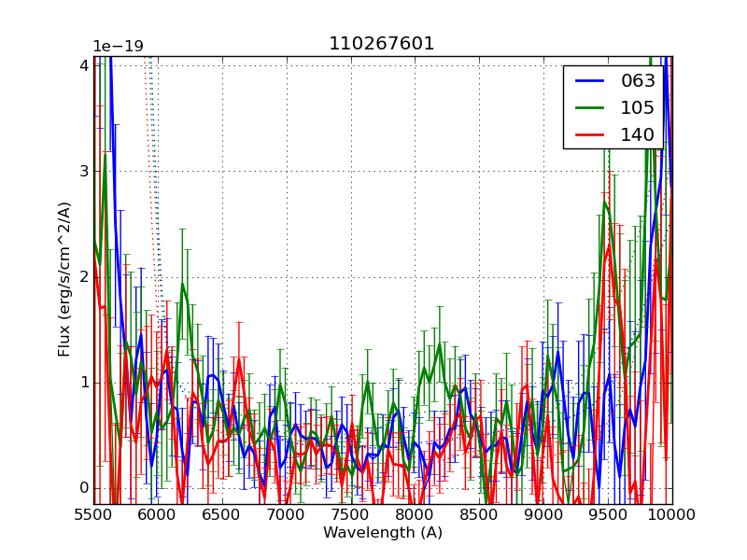Click the green line swatch in legend

point(588,108)
